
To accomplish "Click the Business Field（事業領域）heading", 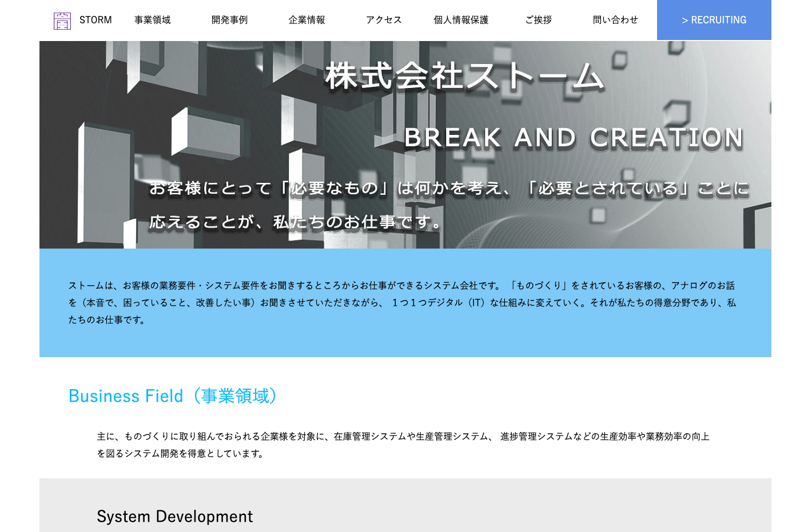I will click(x=173, y=396).
